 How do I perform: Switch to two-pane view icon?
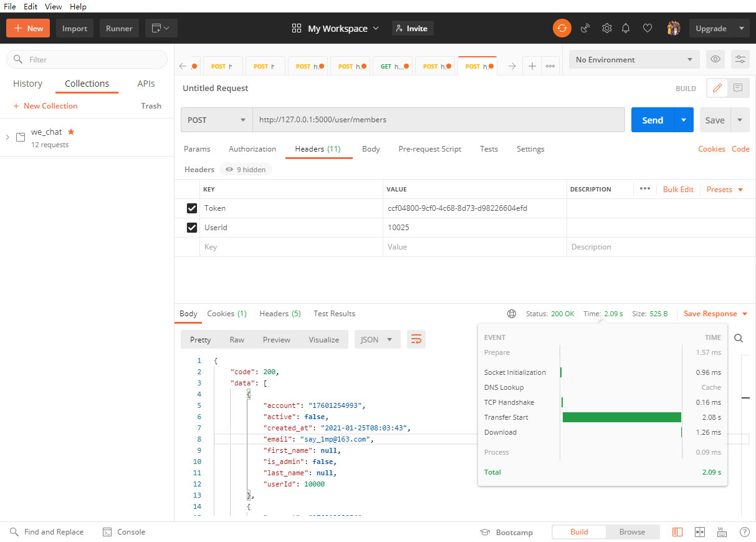(700, 532)
